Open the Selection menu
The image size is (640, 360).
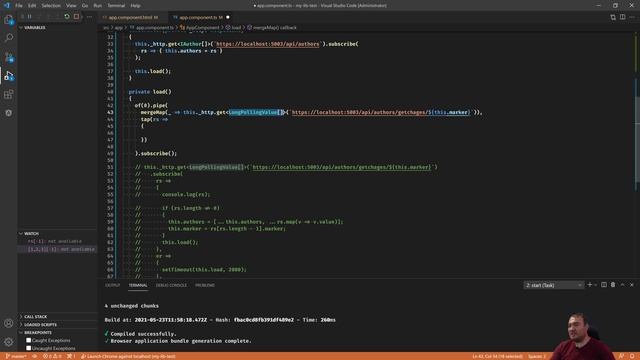51,6
